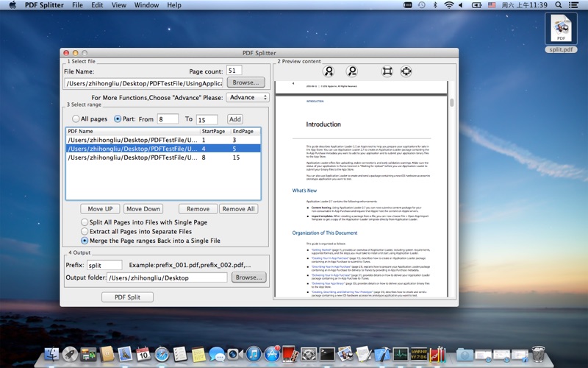The width and height of the screenshot is (588, 368).
Task: Click the Bluetooth menu bar icon
Action: click(435, 5)
